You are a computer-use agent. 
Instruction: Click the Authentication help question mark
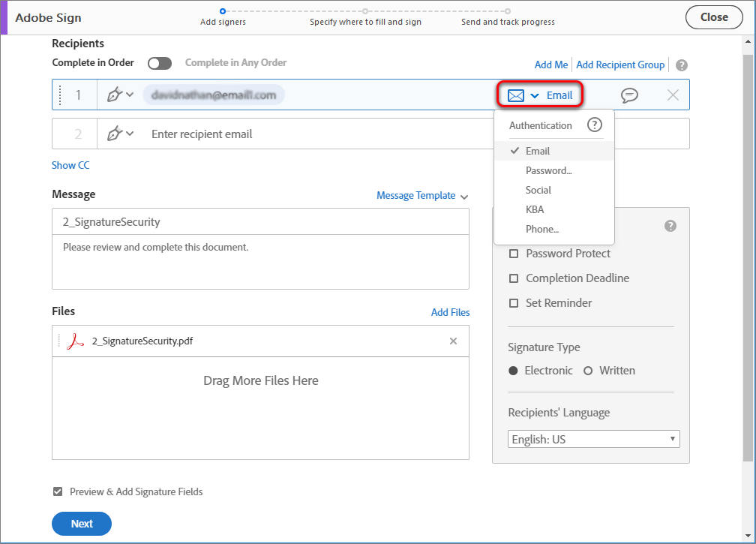(x=595, y=125)
